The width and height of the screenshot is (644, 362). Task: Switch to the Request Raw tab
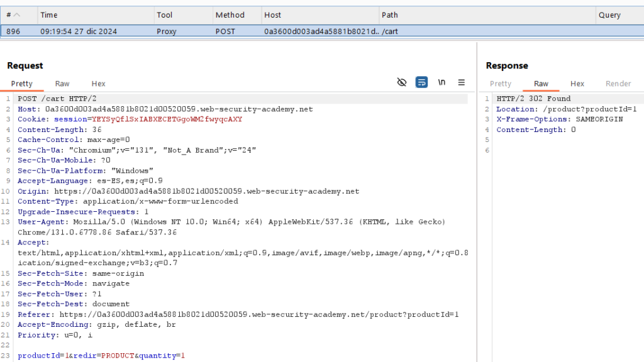[x=62, y=84]
